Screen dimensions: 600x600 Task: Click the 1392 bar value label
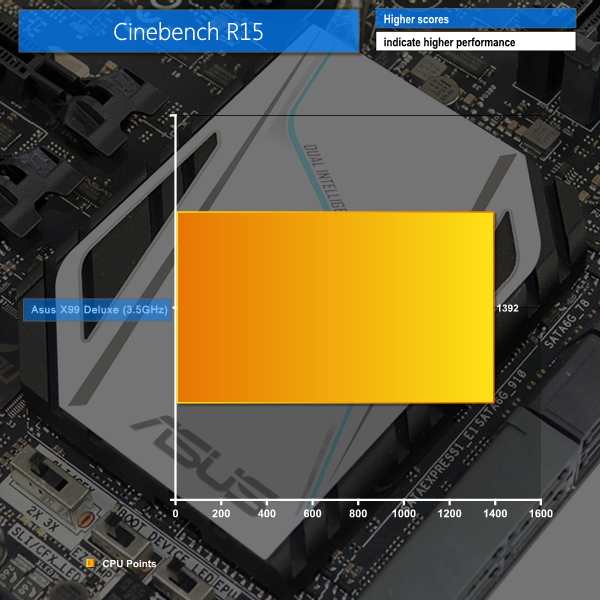[507, 308]
